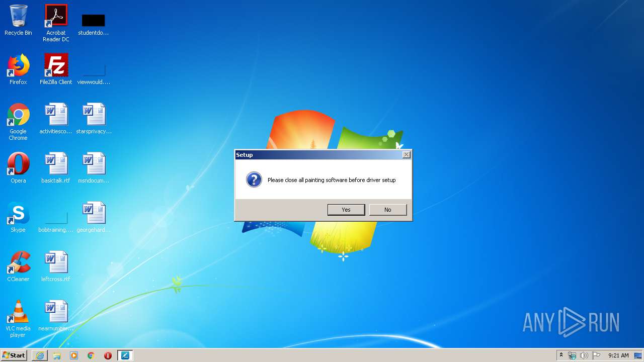644x362 pixels.
Task: Select the georgehard... Word document
Action: coord(94,217)
